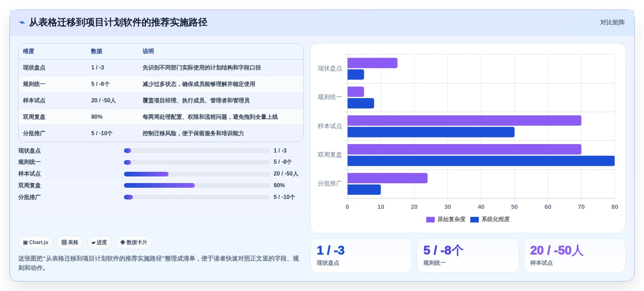Viewport: 644px width, 291px height.
Task: Select the 分批推广 table row cell
Action: tap(34, 133)
